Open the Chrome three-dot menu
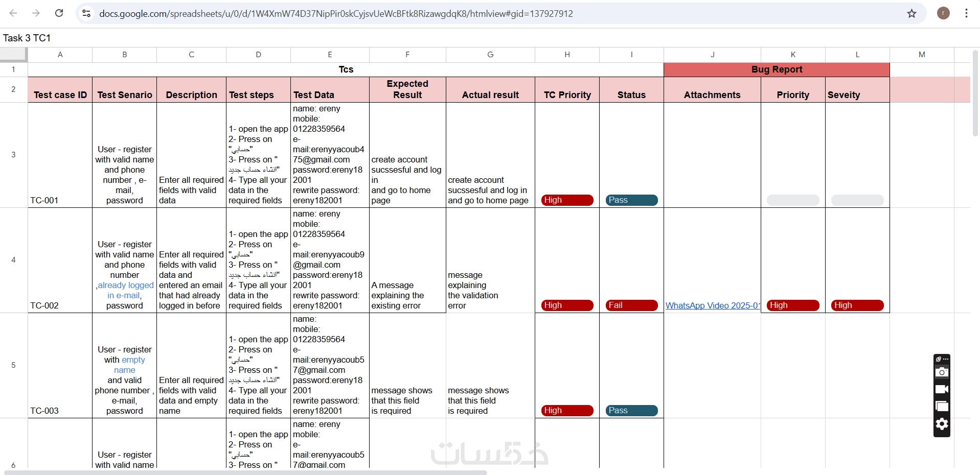 click(x=966, y=13)
